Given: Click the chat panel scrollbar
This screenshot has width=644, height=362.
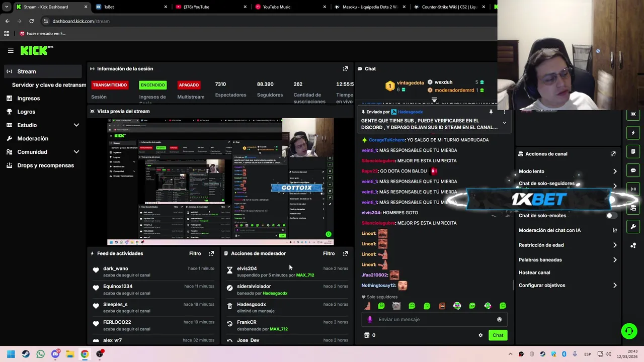Looking at the screenshot, I should pos(513,285).
